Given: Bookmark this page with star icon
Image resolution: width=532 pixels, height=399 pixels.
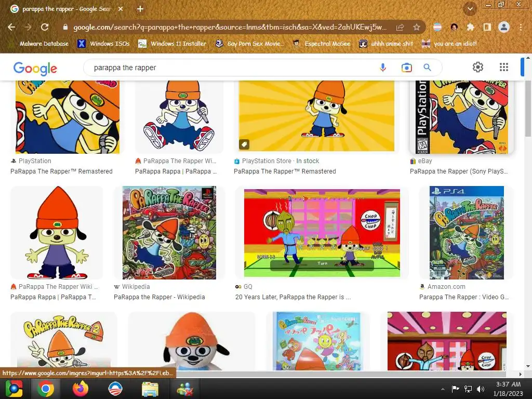Looking at the screenshot, I should (417, 27).
